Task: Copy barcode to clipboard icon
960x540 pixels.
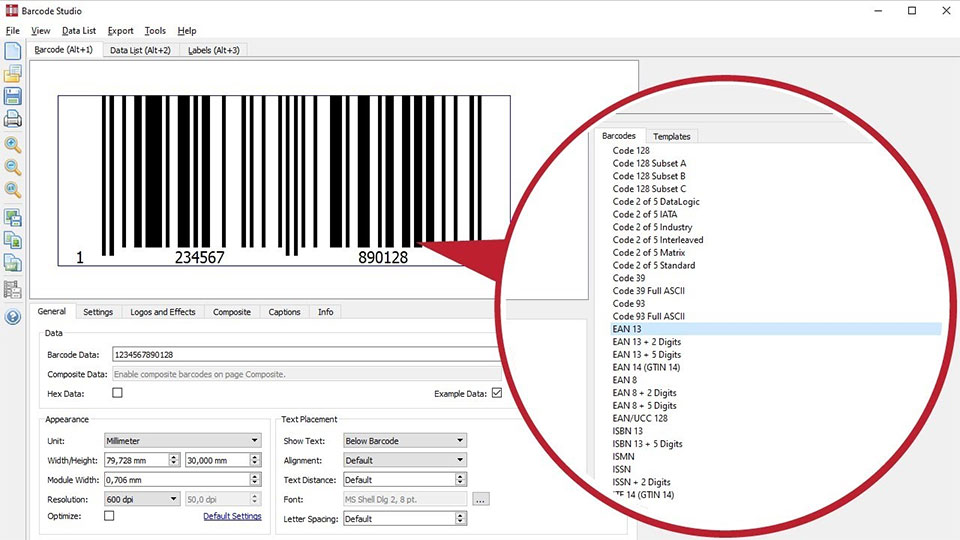Action: pyautogui.click(x=12, y=241)
